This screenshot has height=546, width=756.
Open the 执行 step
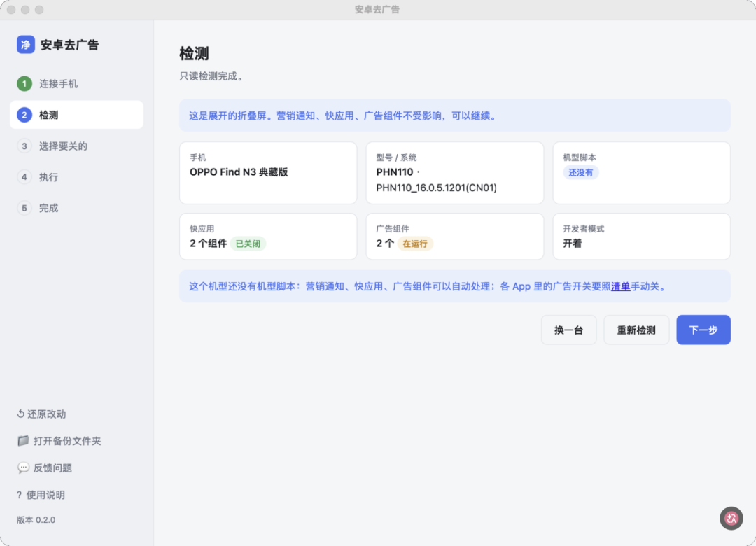tap(77, 177)
